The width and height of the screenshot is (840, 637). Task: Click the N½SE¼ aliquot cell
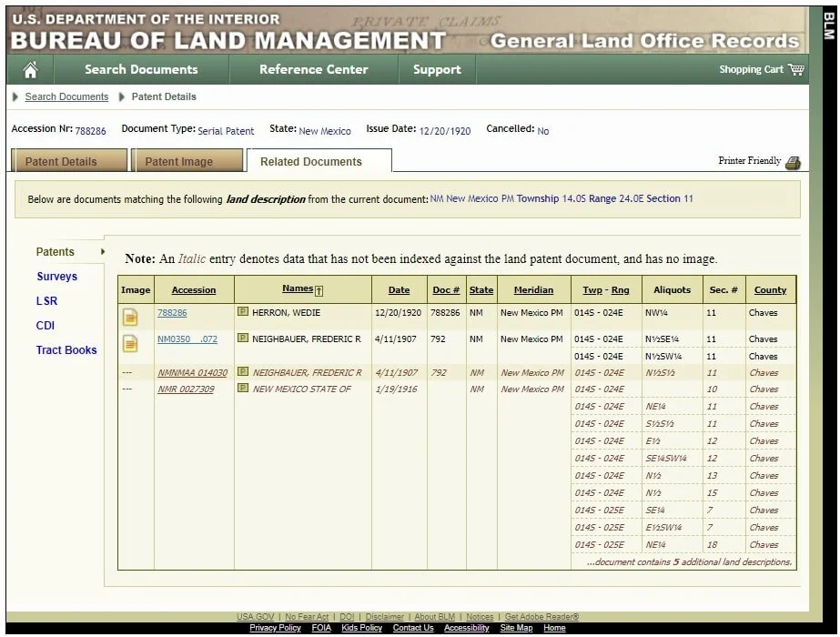(x=662, y=339)
